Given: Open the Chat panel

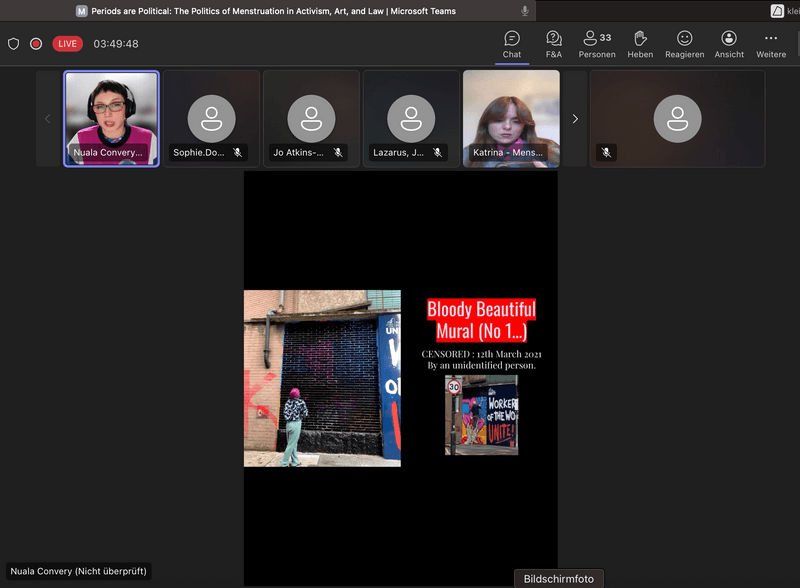Looking at the screenshot, I should [x=512, y=44].
